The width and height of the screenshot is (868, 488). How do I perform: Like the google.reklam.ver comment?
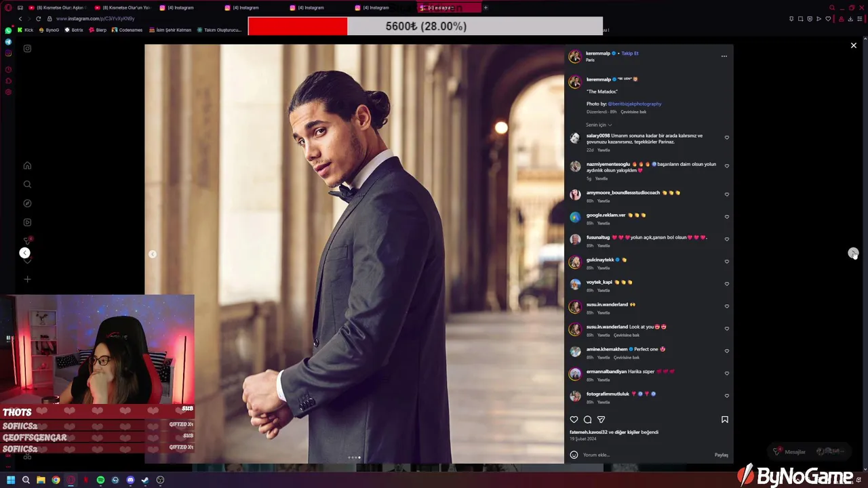(x=727, y=217)
